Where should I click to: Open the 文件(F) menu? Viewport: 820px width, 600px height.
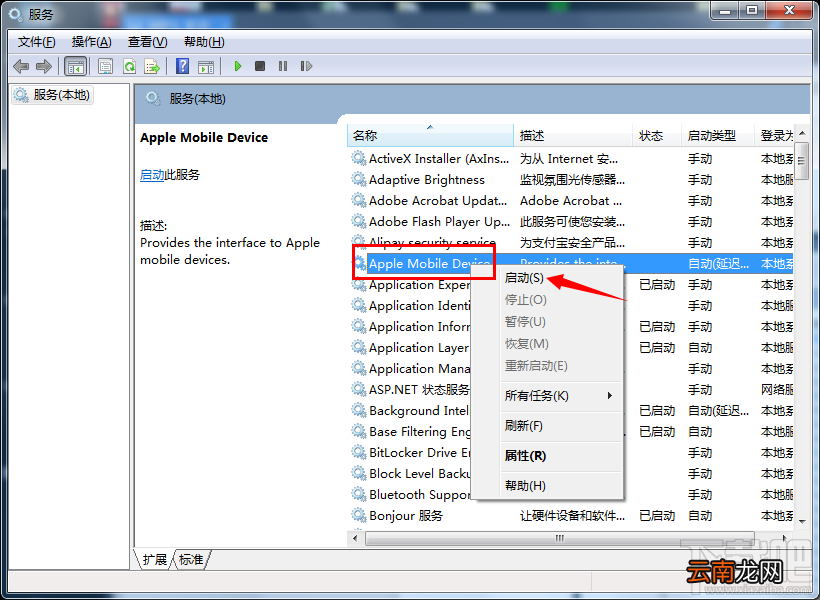coord(37,42)
